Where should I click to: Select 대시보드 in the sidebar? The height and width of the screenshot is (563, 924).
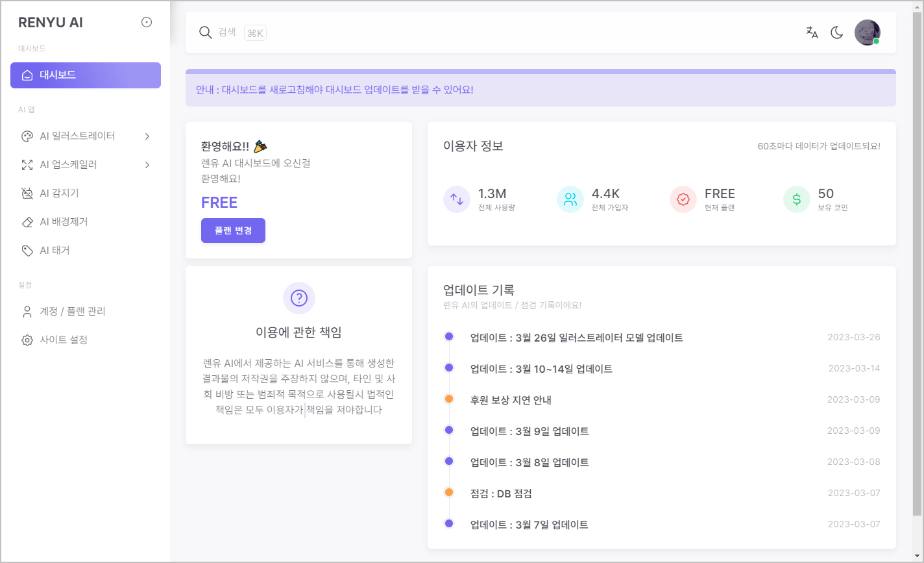[85, 75]
